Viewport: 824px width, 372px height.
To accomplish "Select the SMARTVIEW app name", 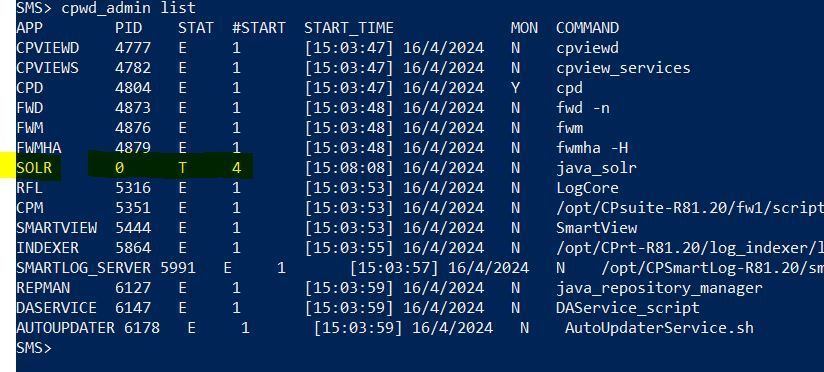I will [57, 228].
